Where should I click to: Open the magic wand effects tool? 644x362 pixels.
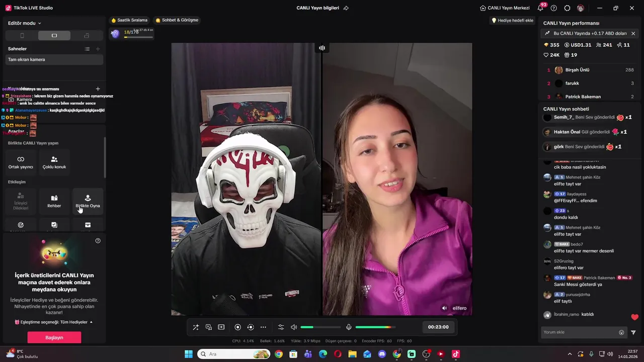point(196,327)
